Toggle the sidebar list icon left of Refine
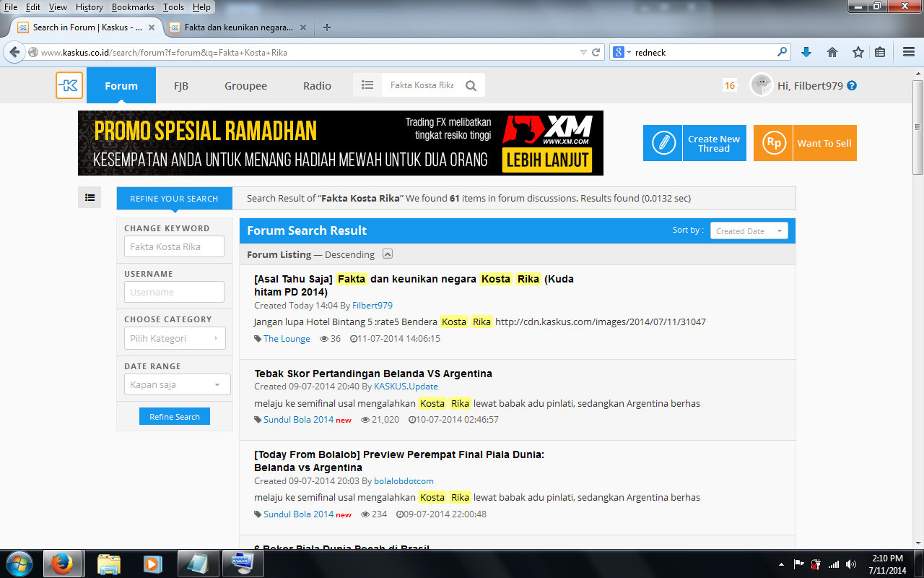This screenshot has width=924, height=578. click(x=90, y=197)
